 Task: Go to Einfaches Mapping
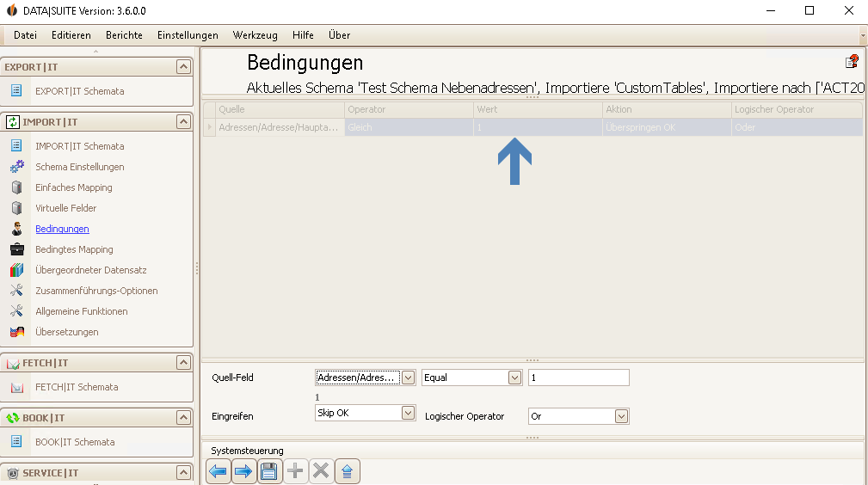click(x=74, y=187)
